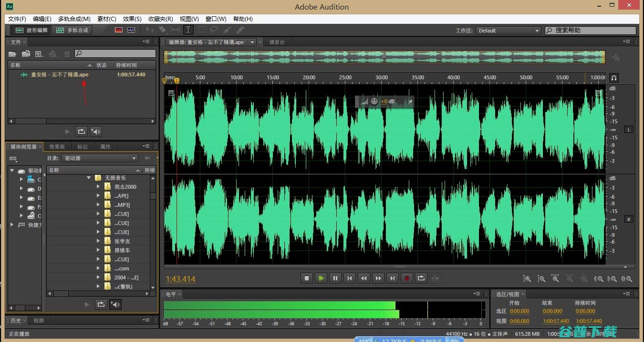The width and height of the screenshot is (644, 342).
Task: Sort files by the 状态 column
Action: [x=102, y=65]
